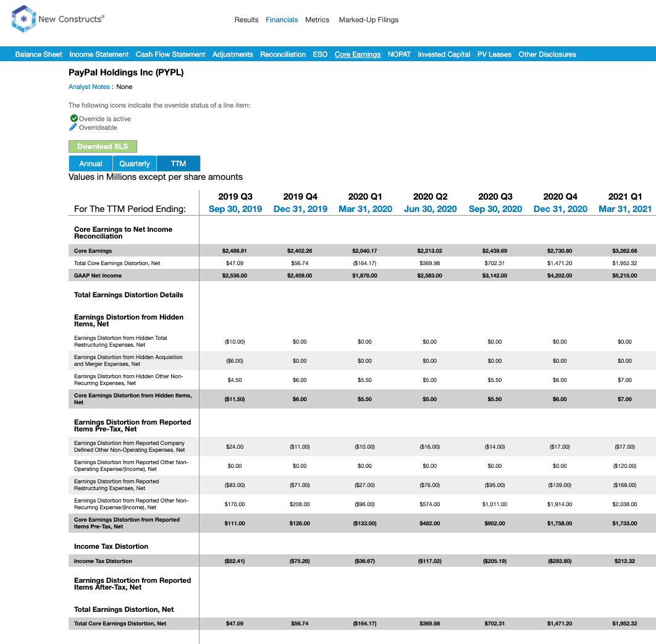Click the 2020 Q4 column heading
Viewport: 656px width, 644px height.
[560, 197]
